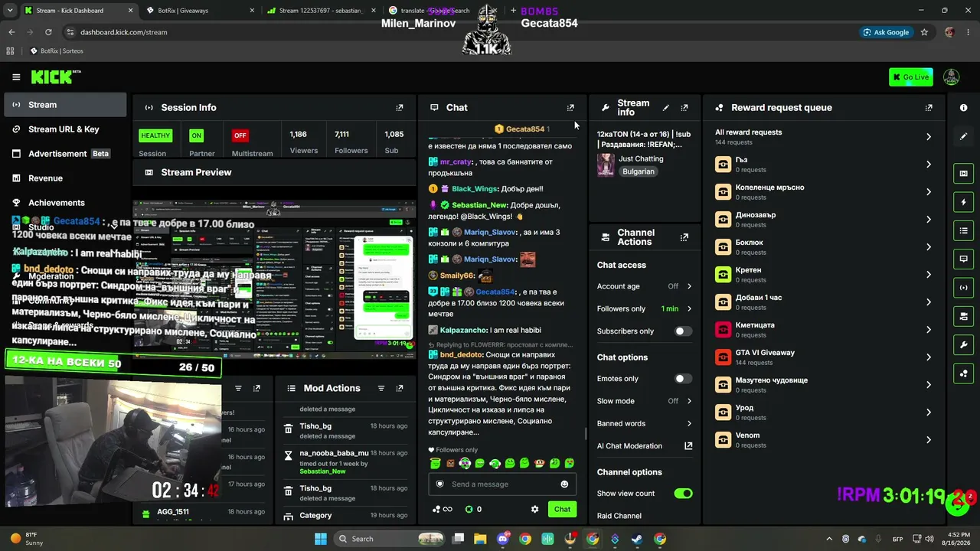
Task: Select the list widget icon in right sidebar
Action: pyautogui.click(x=963, y=230)
